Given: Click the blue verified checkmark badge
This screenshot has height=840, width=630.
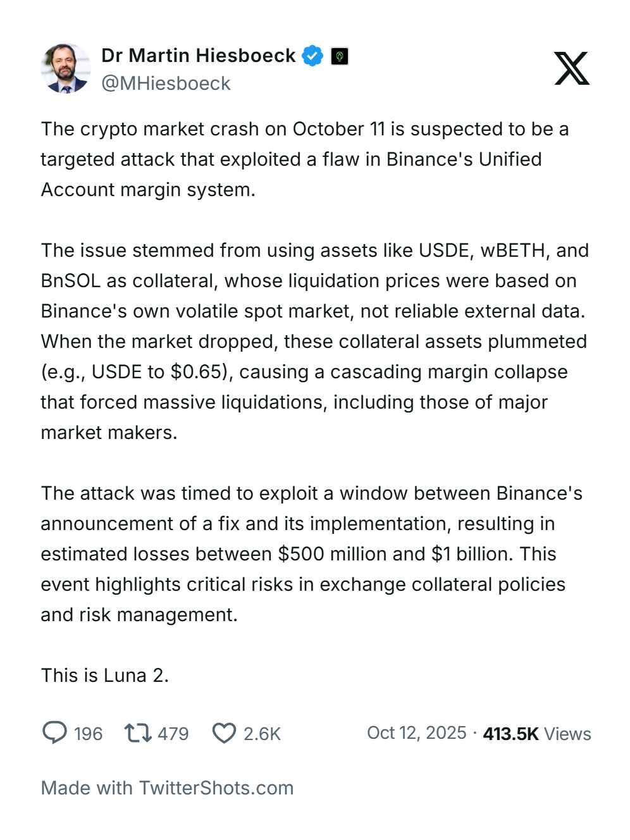Looking at the screenshot, I should [x=312, y=56].
